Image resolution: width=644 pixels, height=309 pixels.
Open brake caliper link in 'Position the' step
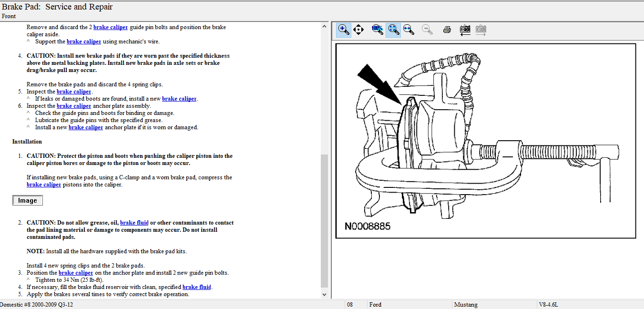pyautogui.click(x=75, y=273)
